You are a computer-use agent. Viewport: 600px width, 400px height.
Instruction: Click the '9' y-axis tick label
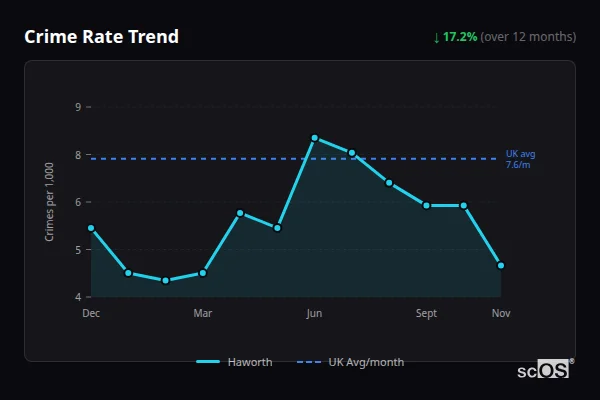point(78,107)
